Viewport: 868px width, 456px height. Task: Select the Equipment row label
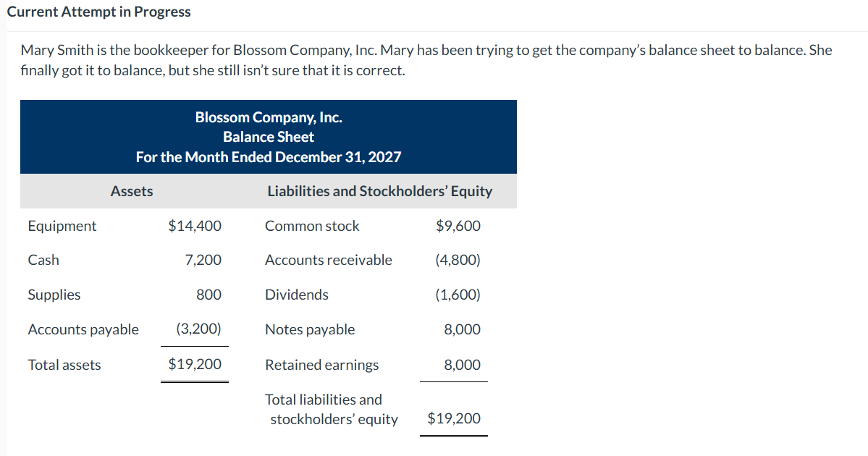point(62,226)
